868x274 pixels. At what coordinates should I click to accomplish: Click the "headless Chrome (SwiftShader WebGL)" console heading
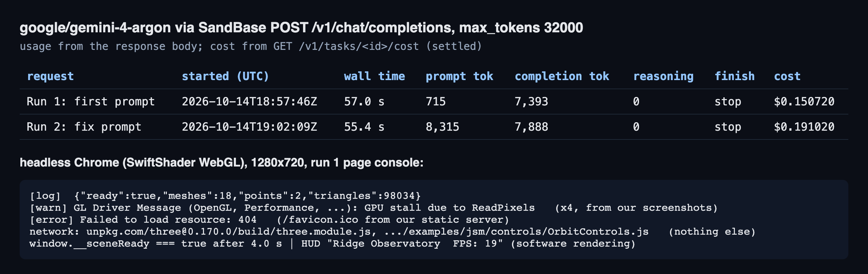click(x=222, y=163)
